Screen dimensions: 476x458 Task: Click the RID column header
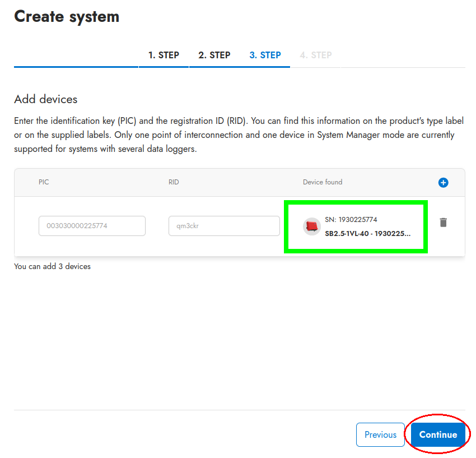[174, 182]
